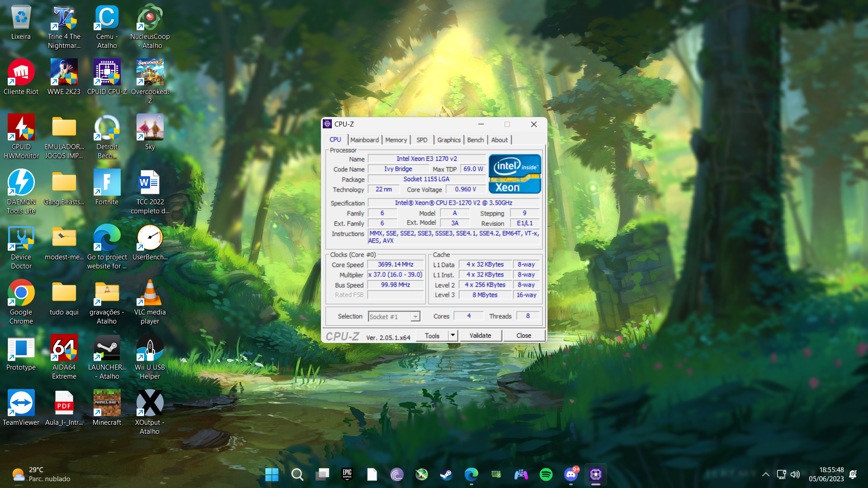The height and width of the screenshot is (488, 868).
Task: Select the CPU tab
Action: [x=335, y=140]
